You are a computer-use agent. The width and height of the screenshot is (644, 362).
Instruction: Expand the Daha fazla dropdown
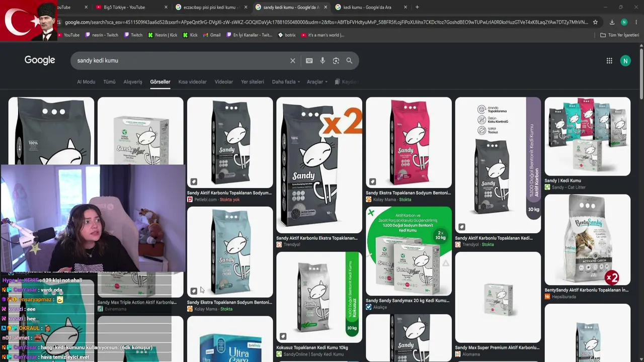(x=286, y=82)
